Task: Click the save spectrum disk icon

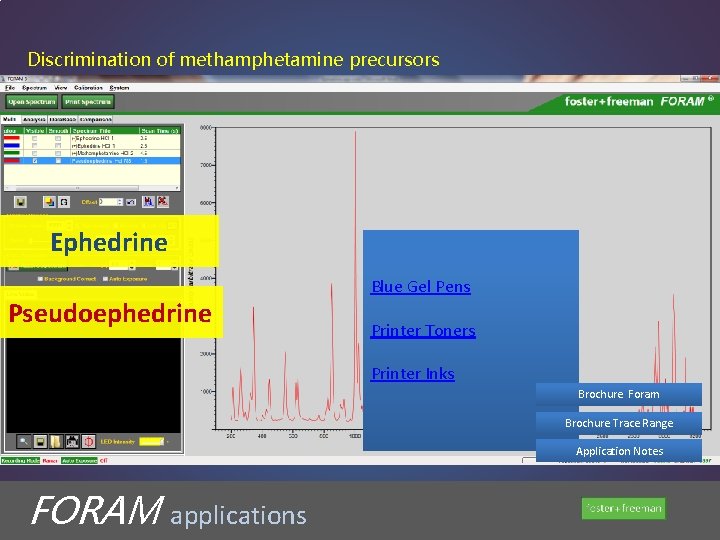Action: point(20,202)
